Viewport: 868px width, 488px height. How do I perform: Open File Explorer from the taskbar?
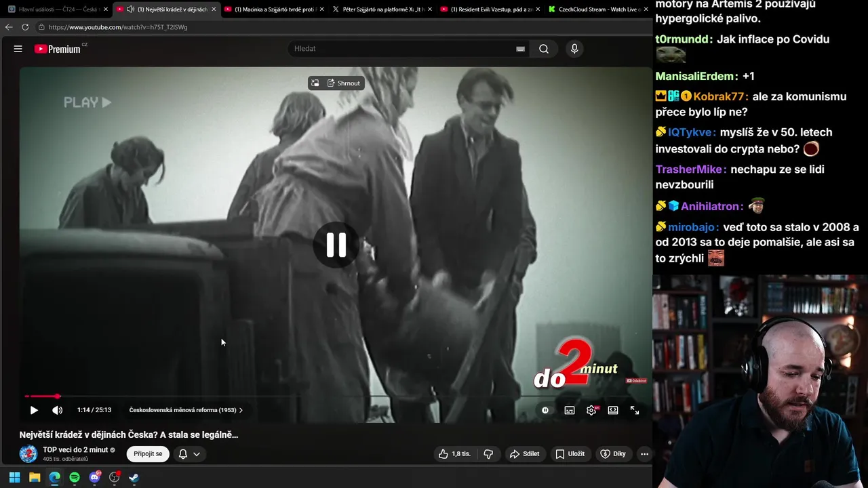35,477
